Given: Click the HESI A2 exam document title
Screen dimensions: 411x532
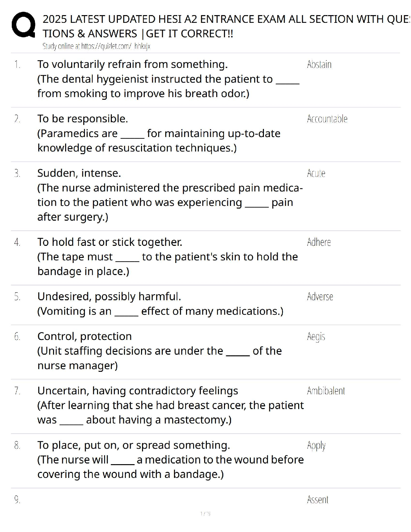Looking at the screenshot, I should tap(222, 26).
